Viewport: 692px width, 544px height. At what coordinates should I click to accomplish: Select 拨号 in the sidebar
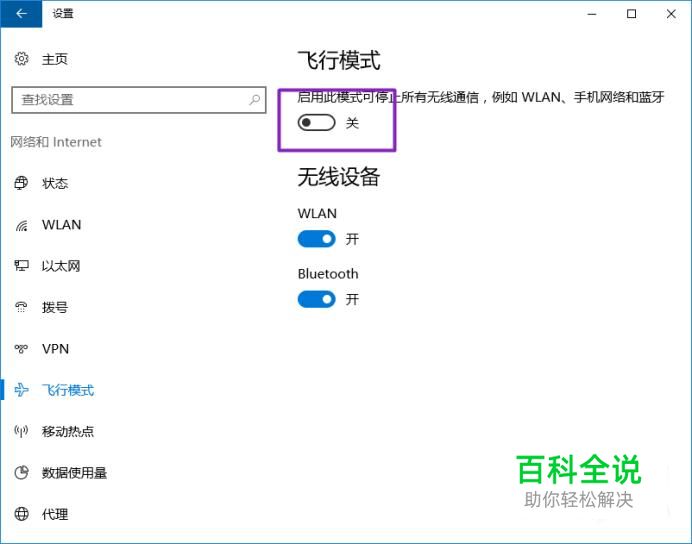pyautogui.click(x=55, y=308)
